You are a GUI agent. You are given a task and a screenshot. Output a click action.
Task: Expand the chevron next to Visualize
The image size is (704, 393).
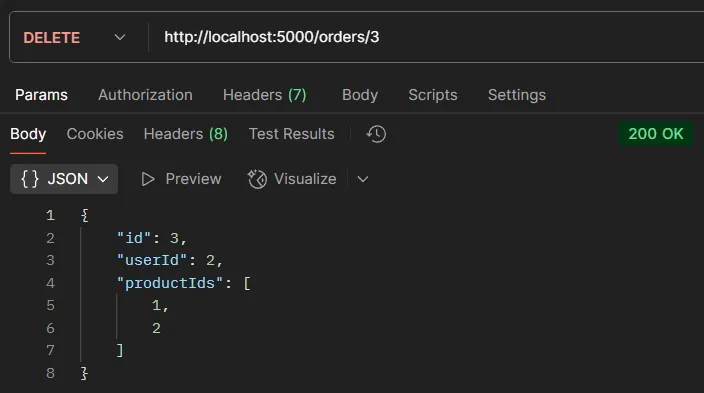pos(362,179)
